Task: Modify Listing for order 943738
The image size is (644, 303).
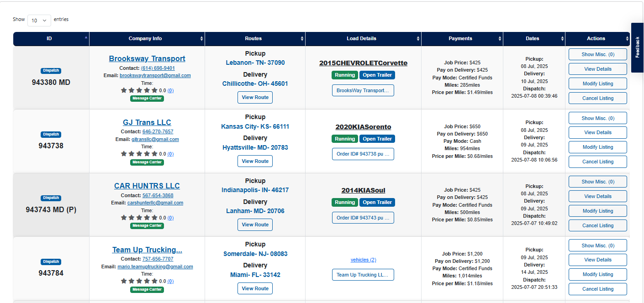Action: coord(598,147)
